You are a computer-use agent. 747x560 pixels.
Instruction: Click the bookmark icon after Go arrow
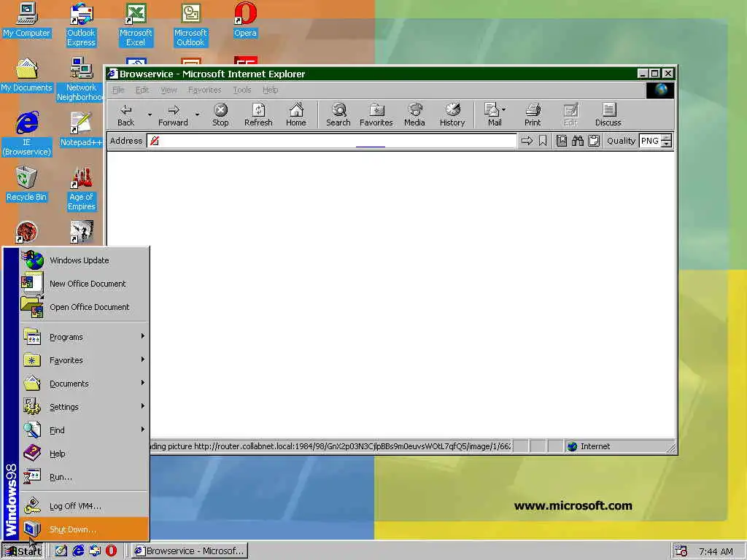(x=543, y=141)
